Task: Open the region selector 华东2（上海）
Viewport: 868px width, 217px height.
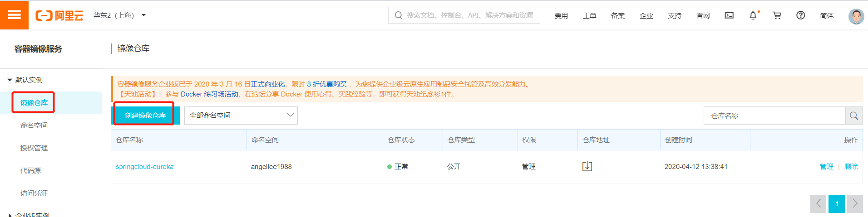Action: click(119, 15)
